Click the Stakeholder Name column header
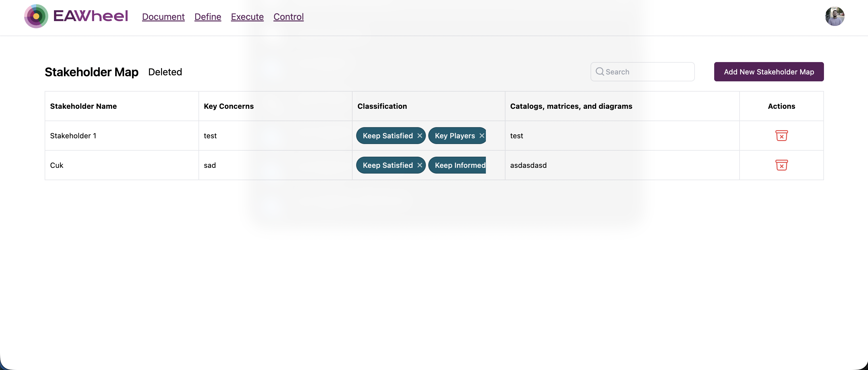Viewport: 868px width, 370px height. click(83, 106)
